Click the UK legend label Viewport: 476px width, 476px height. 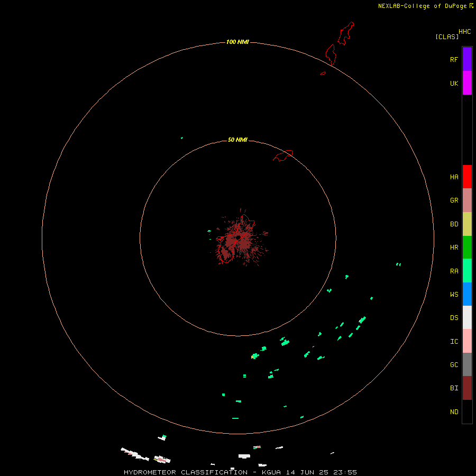[x=454, y=83]
